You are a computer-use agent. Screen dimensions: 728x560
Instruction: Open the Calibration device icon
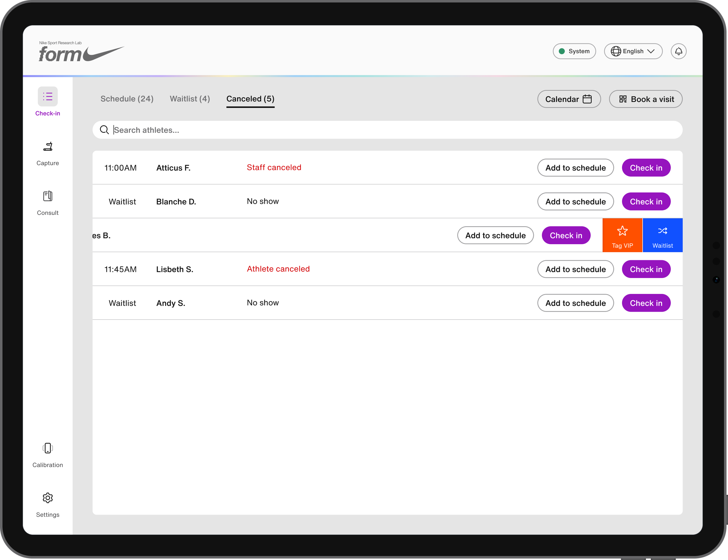coord(48,448)
